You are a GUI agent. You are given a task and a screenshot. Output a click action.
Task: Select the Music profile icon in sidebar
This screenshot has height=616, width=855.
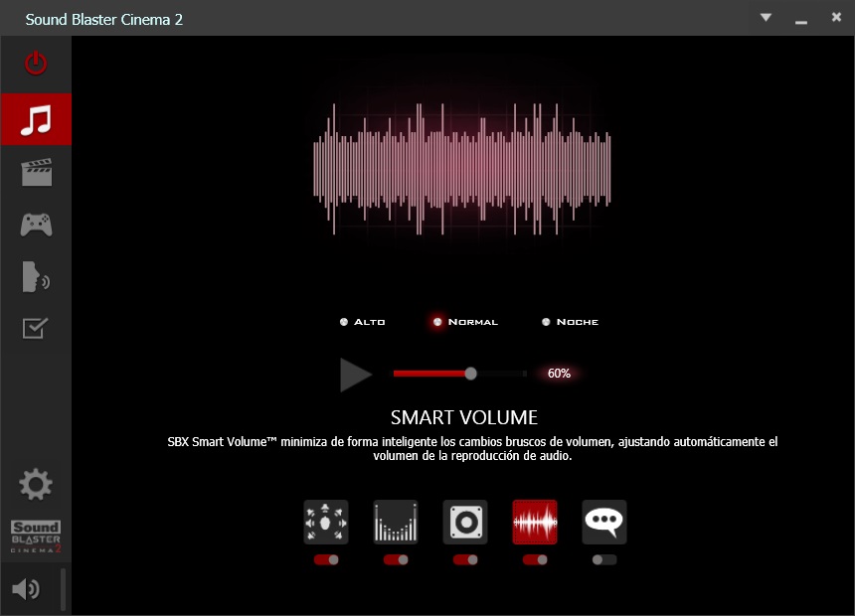tap(36, 119)
